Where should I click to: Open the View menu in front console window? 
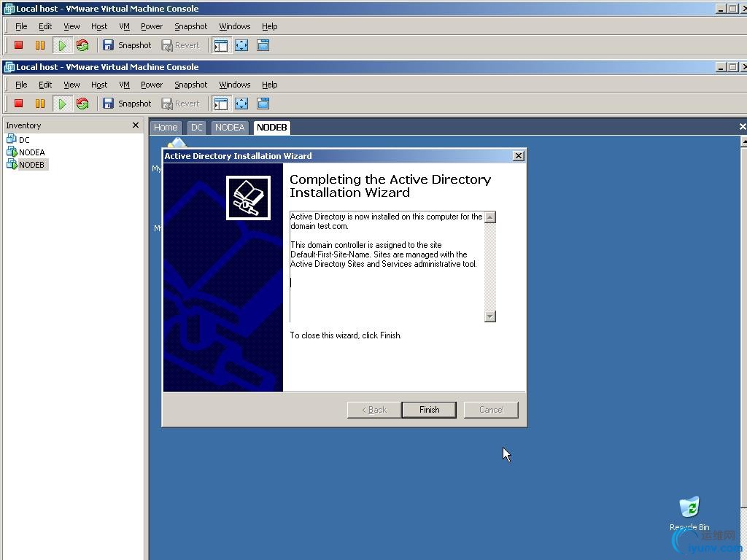tap(72, 85)
